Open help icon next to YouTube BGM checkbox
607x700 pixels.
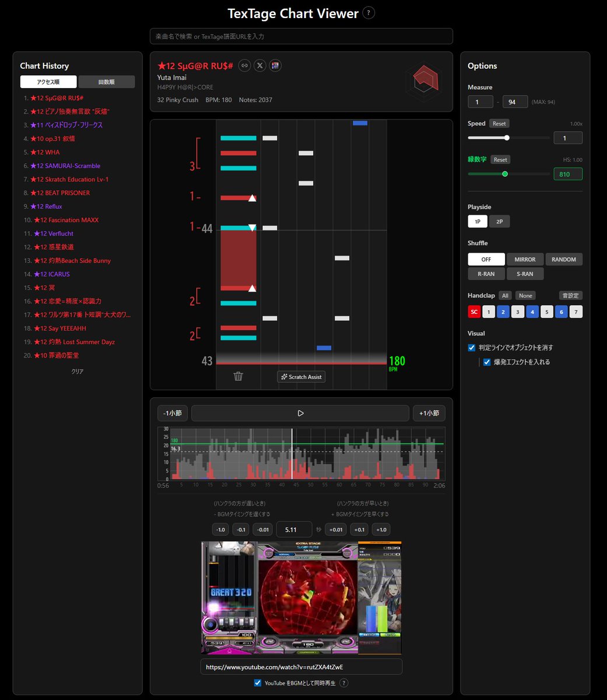pos(344,683)
